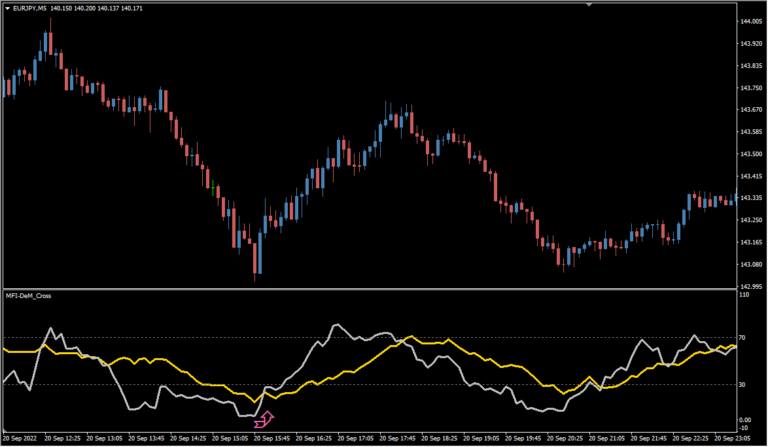Click the indicator scale value 70
This screenshot has height=447, width=768.
[745, 340]
